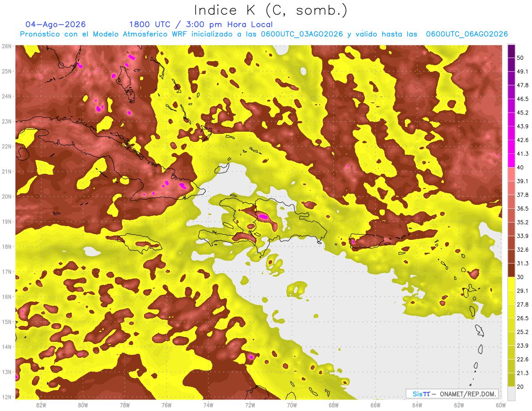Click the '14N' latitude label
The width and height of the screenshot is (532, 411).
coord(6,347)
